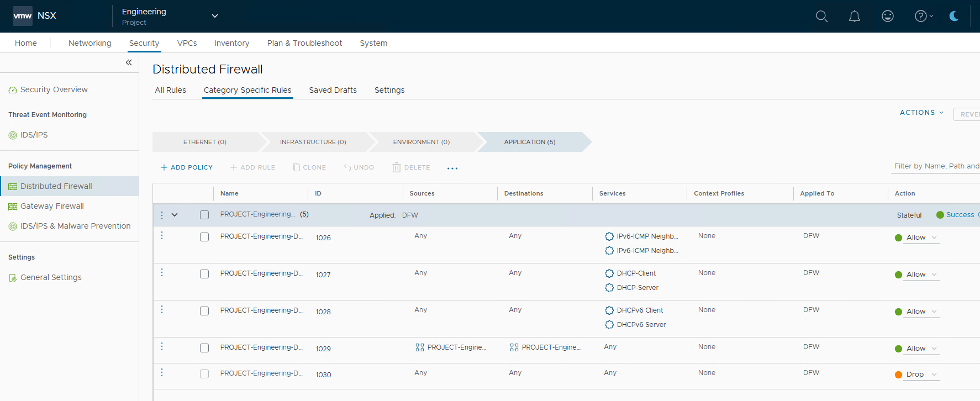Click the smiley feedback icon
980x401 pixels.
(x=887, y=17)
